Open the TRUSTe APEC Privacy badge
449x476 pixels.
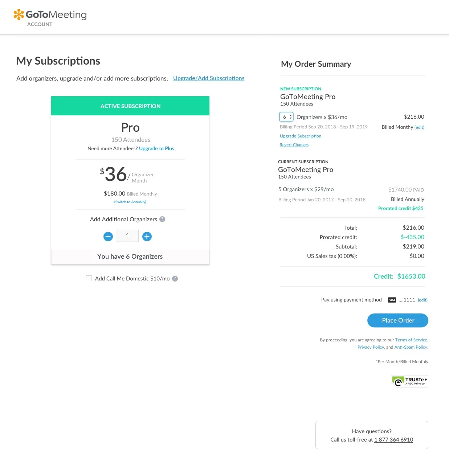pos(409,381)
